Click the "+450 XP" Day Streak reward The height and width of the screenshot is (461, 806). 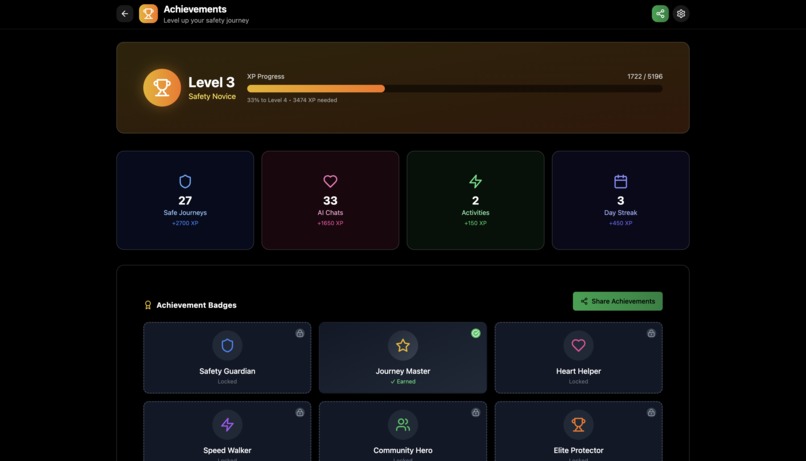click(x=620, y=223)
